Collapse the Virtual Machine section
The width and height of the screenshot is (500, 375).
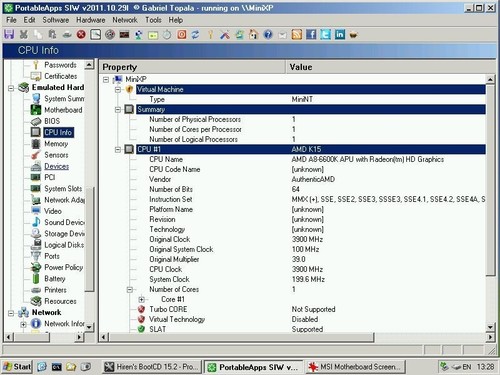click(118, 90)
